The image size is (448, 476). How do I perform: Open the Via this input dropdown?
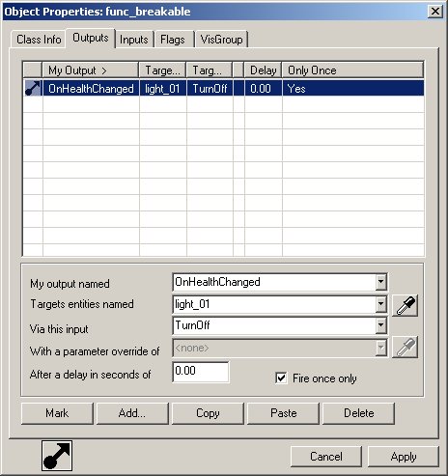coord(380,325)
